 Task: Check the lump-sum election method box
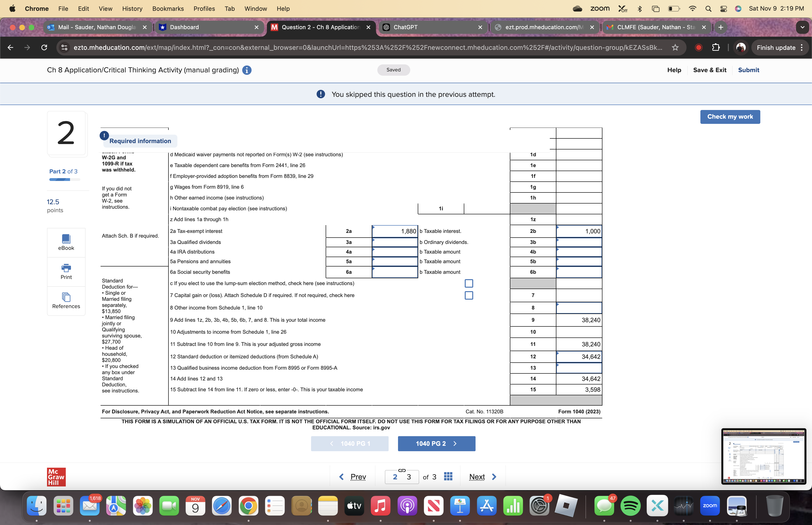click(468, 283)
